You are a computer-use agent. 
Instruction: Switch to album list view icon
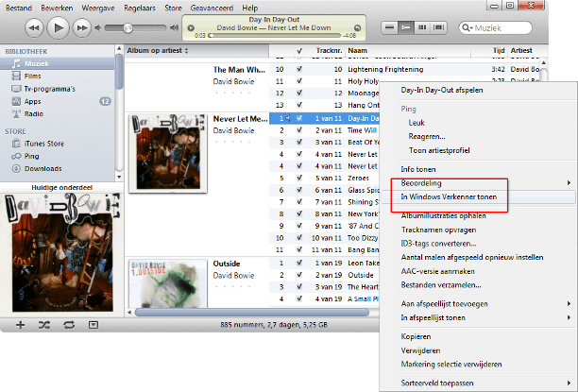pos(406,27)
